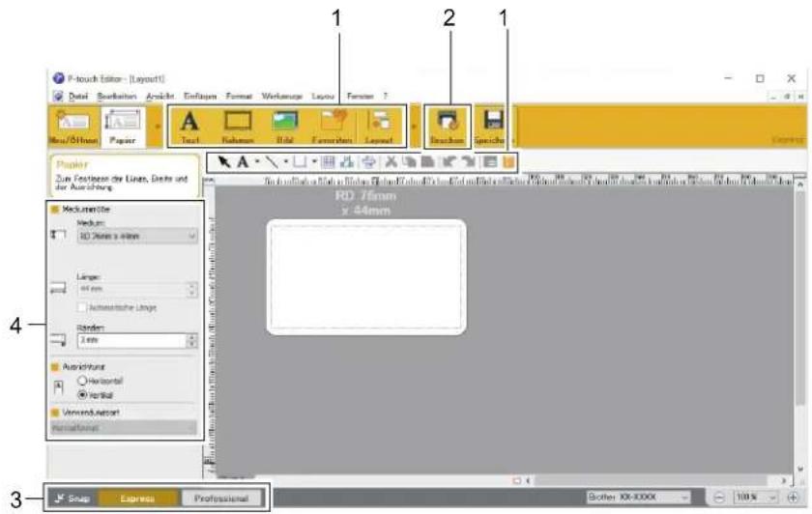Open the Layout icon in the ribbon

point(379,126)
